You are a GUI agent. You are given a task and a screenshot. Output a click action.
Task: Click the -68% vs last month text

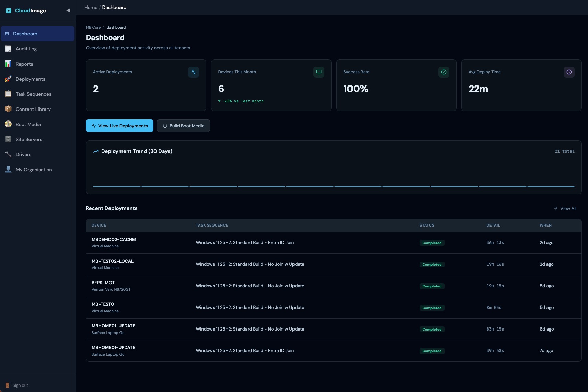243,101
